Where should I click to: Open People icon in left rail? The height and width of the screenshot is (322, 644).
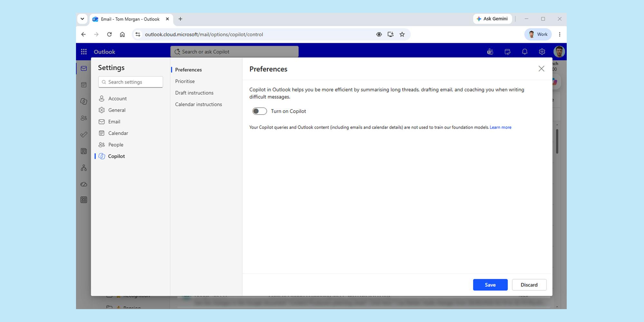(x=84, y=118)
